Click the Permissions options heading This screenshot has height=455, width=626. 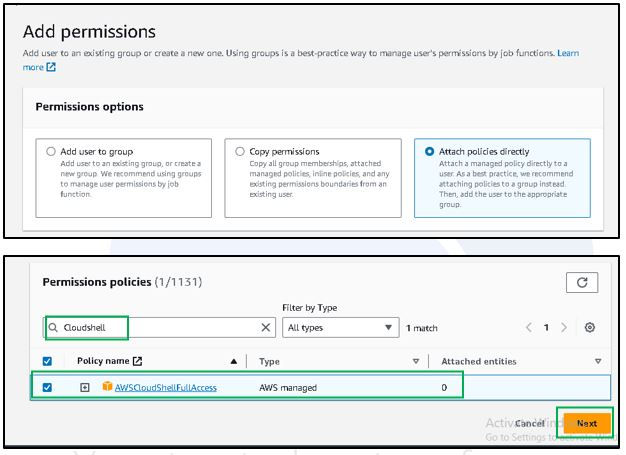[89, 107]
